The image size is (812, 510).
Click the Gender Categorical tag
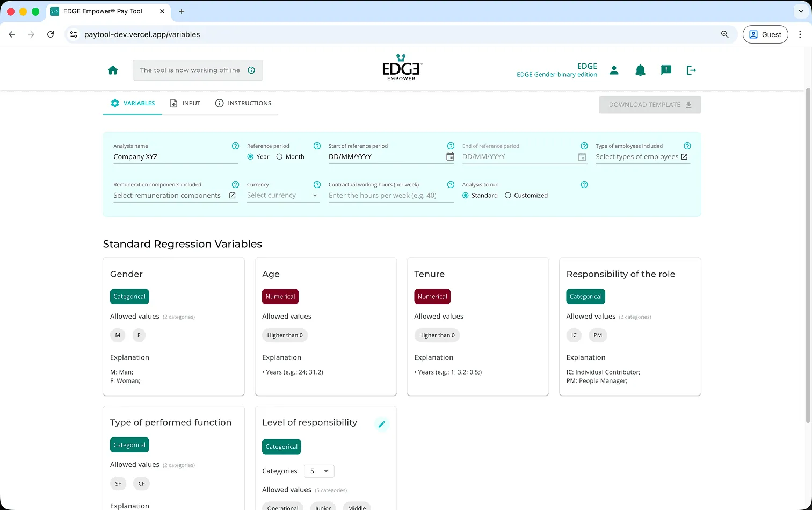point(129,297)
